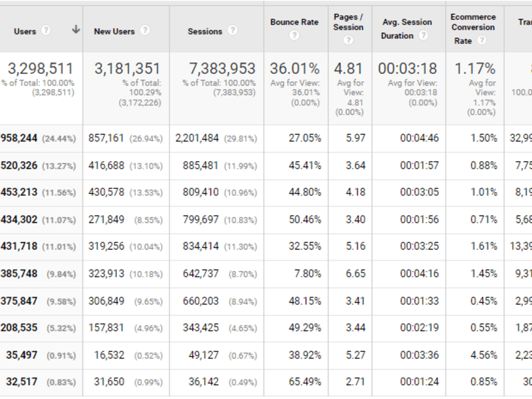The image size is (532, 399).
Task: Click the session duration cell 00:04:46
Action: pos(419,138)
